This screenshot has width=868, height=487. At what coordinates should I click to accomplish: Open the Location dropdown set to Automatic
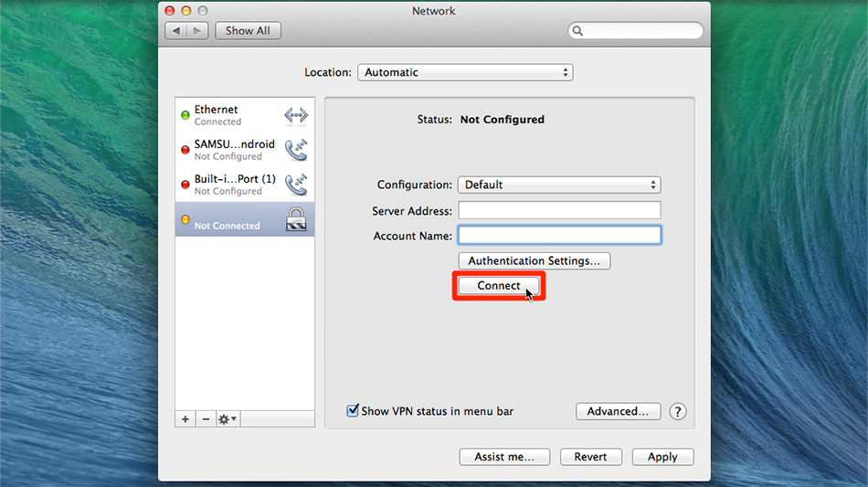[x=464, y=72]
